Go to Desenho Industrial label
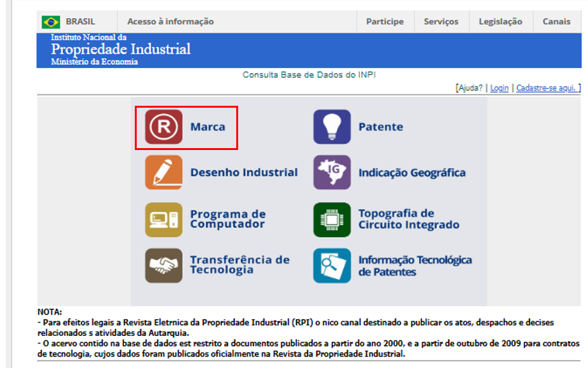Viewport: 588px width, 368px height. [244, 172]
